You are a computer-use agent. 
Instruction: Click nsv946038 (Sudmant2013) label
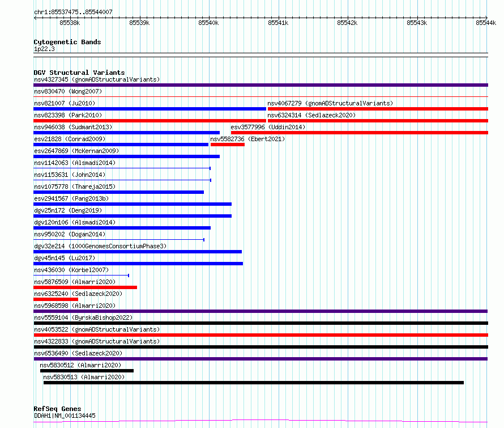coord(73,127)
